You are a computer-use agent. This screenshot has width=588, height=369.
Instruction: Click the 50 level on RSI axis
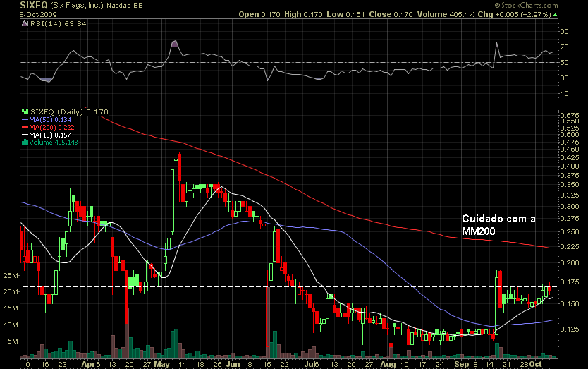coord(564,62)
